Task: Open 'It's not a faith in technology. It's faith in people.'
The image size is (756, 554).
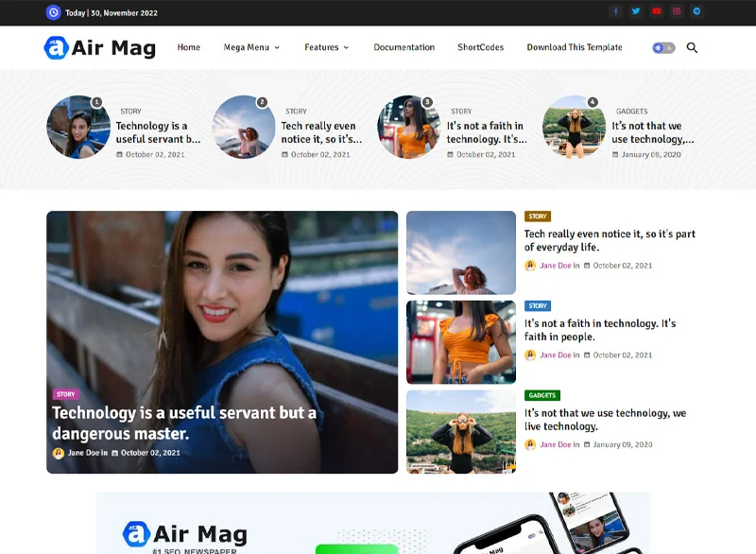Action: [x=600, y=330]
